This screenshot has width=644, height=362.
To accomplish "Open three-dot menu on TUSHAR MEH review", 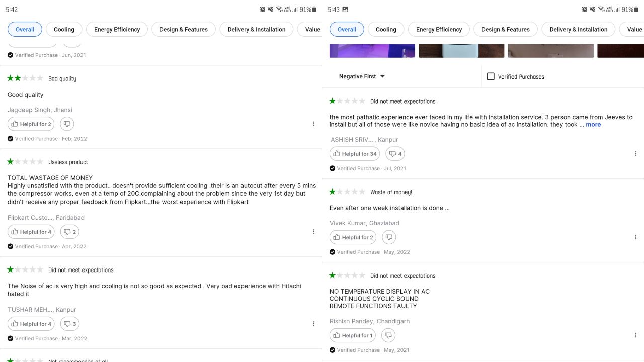I will click(313, 324).
